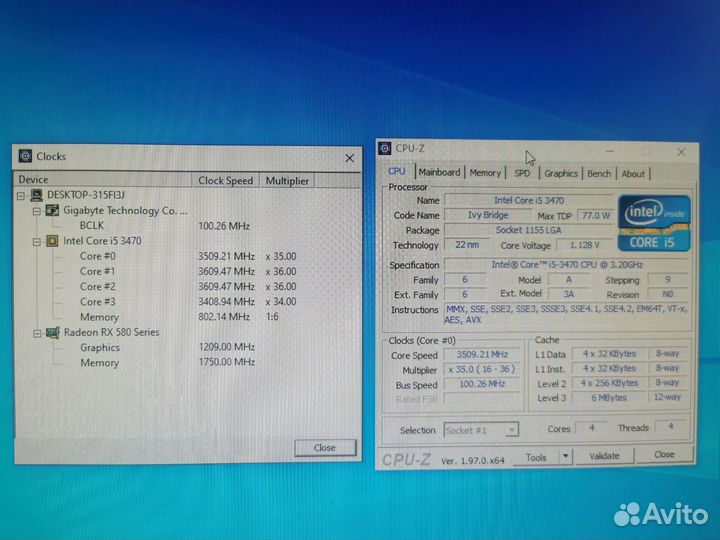Click the Clocks window title icon
720x540 pixels.
25,156
